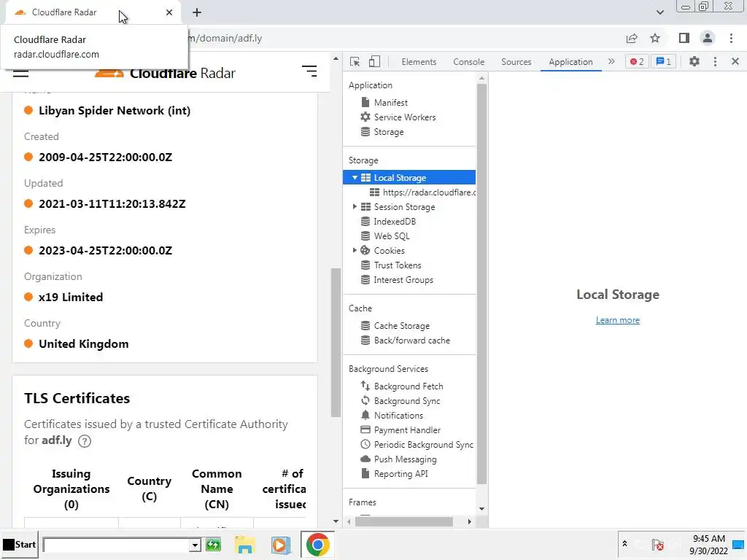747x560 pixels.
Task: Open a new browser tab
Action: tap(197, 12)
